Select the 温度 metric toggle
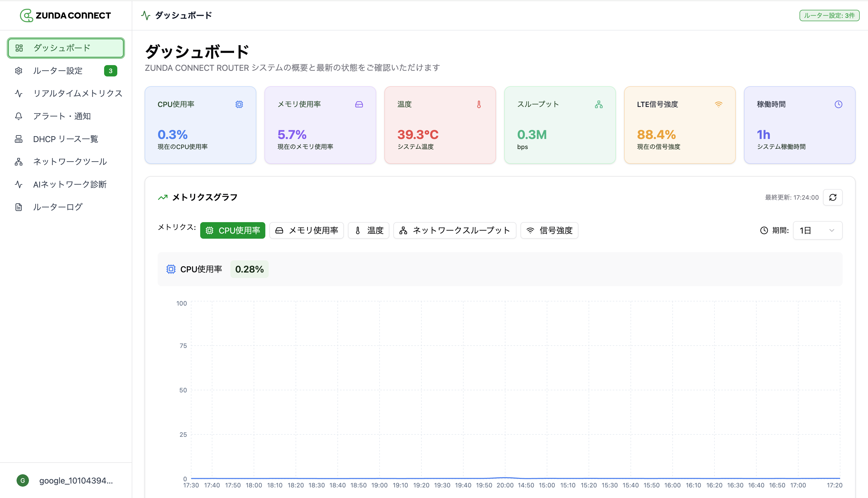868x498 pixels. tap(369, 230)
